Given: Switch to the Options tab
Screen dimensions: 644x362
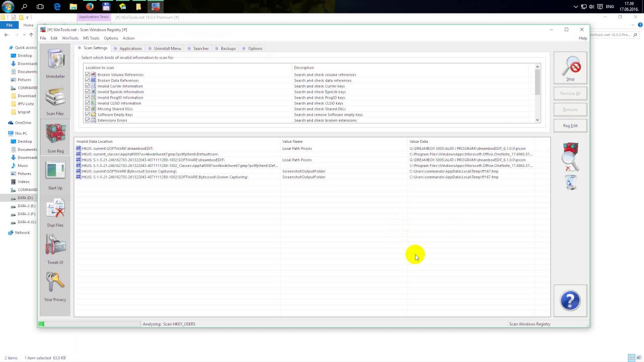Looking at the screenshot, I should coord(252,48).
